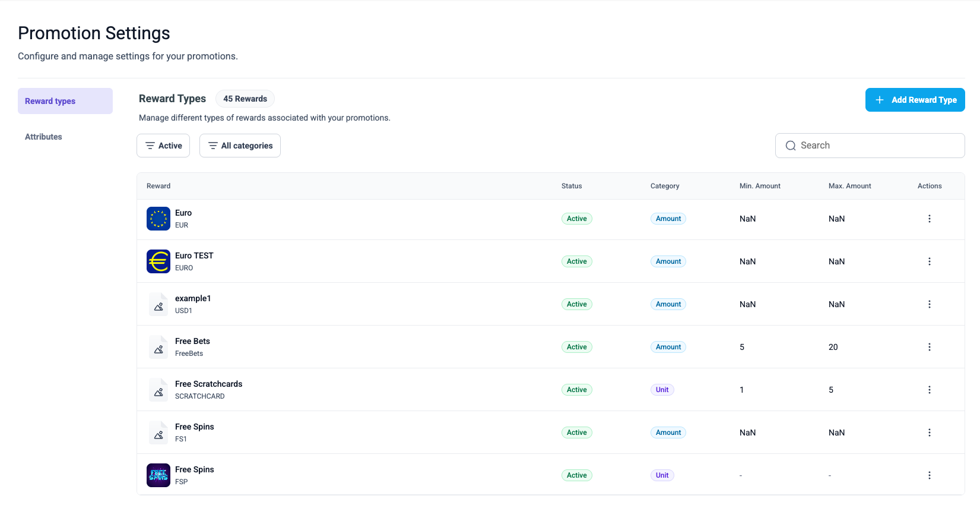The height and width of the screenshot is (505, 980).
Task: Open actions menu for Free Bets row
Action: point(930,347)
